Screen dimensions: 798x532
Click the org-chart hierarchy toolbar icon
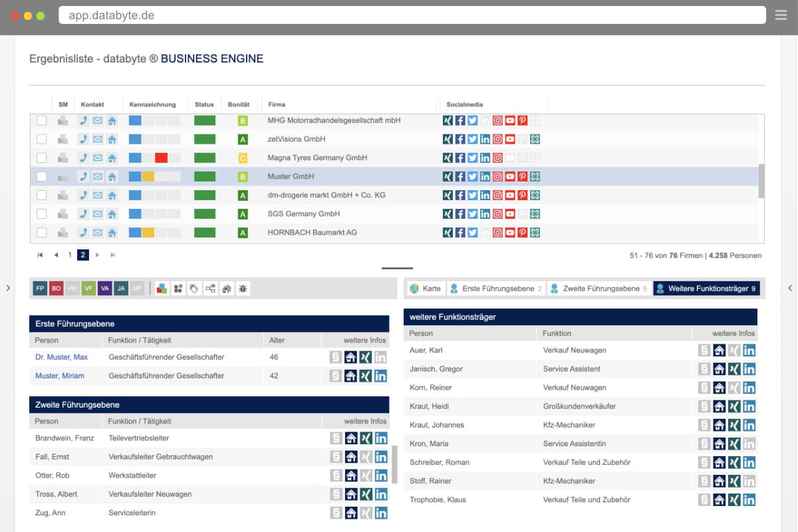[211, 289]
